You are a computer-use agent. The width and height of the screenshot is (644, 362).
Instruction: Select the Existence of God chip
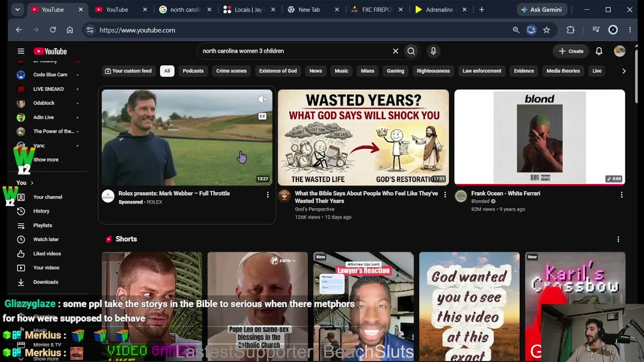278,71
